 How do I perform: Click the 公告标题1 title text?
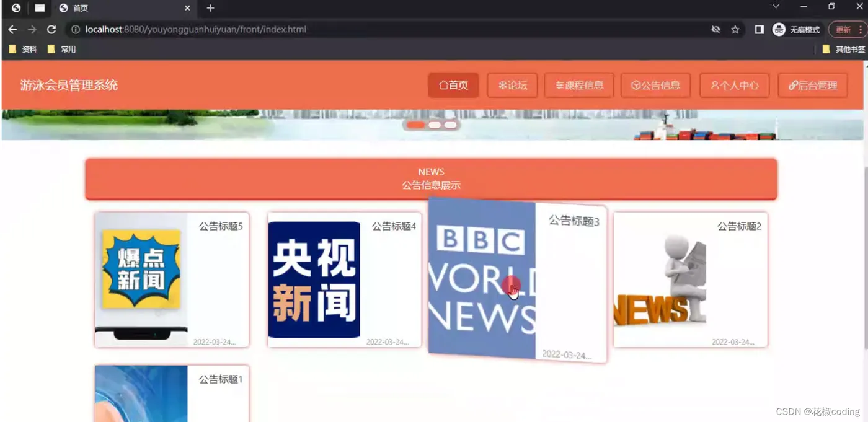pyautogui.click(x=221, y=379)
